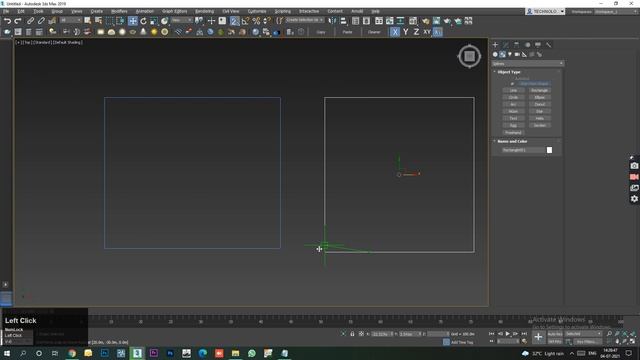The width and height of the screenshot is (640, 360).
Task: Restrict to Z axis constraint
Action: pyautogui.click(x=416, y=32)
